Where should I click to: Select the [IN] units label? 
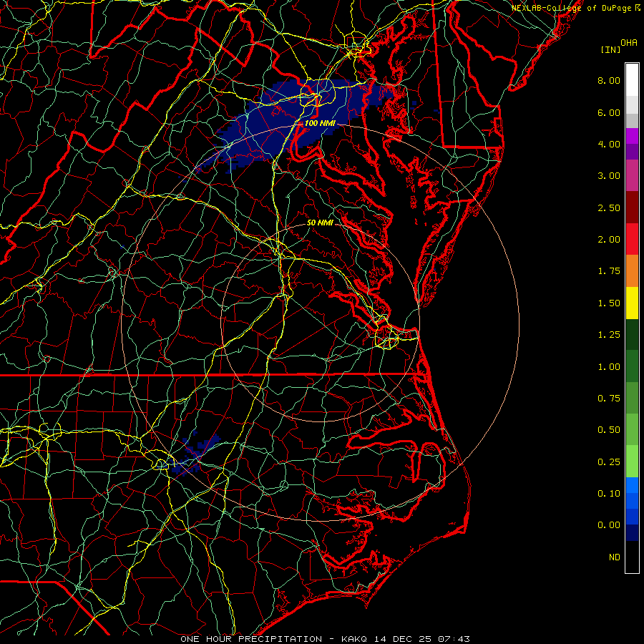coord(610,49)
